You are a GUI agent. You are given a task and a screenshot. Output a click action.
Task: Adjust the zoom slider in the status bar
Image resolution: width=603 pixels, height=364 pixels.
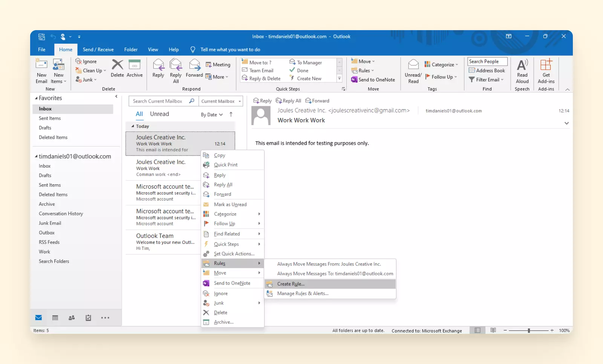[529, 330]
